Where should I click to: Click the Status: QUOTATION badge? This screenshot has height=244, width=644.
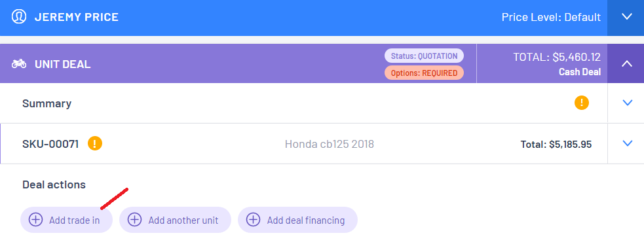click(x=425, y=56)
